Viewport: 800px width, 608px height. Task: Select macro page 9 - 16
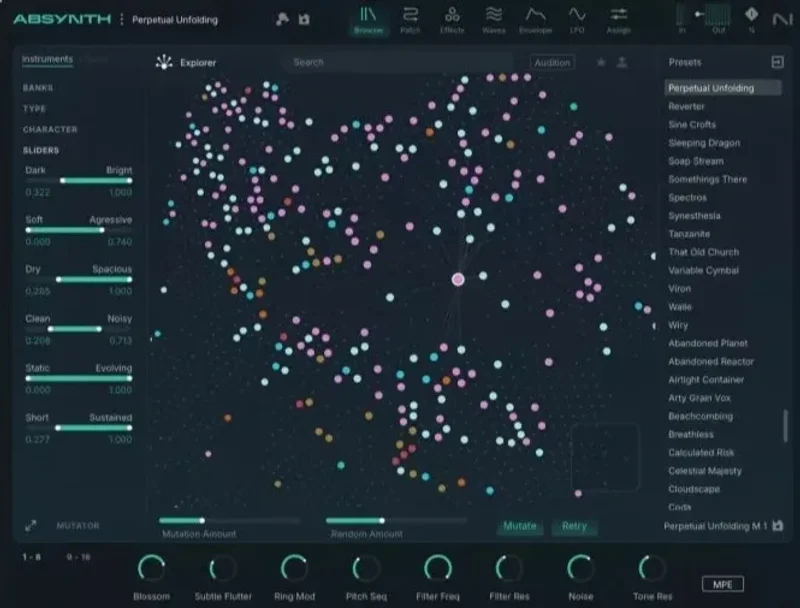pyautogui.click(x=79, y=557)
